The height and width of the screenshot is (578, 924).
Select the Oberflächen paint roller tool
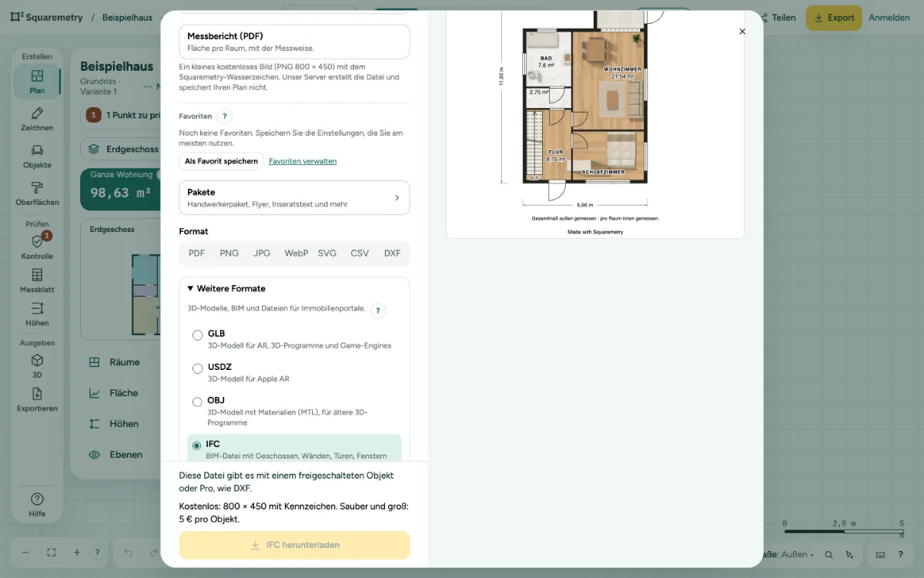(x=37, y=193)
